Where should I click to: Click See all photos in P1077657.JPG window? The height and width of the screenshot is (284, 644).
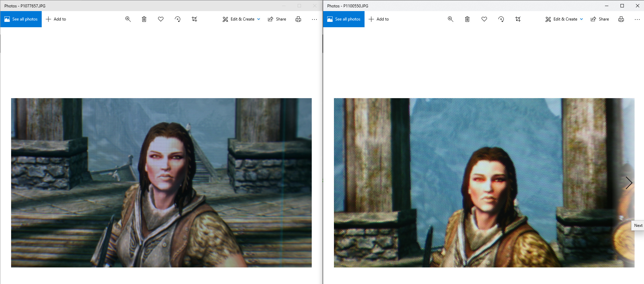21,19
